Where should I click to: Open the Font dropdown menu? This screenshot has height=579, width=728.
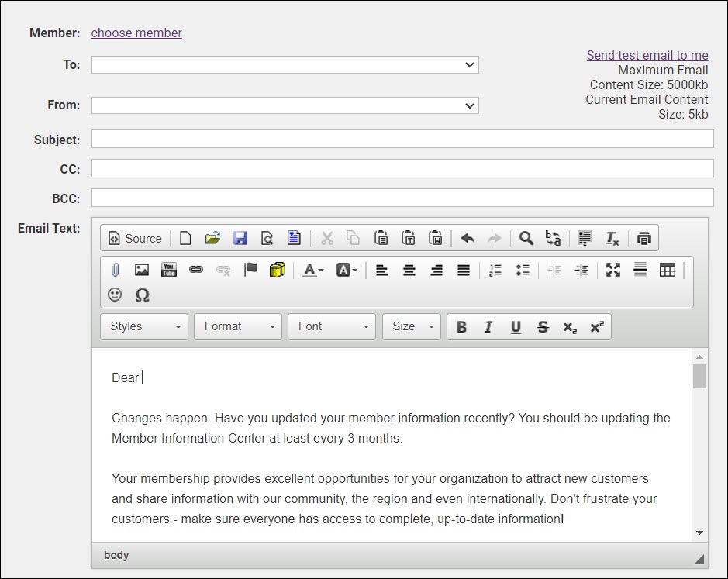coord(331,327)
